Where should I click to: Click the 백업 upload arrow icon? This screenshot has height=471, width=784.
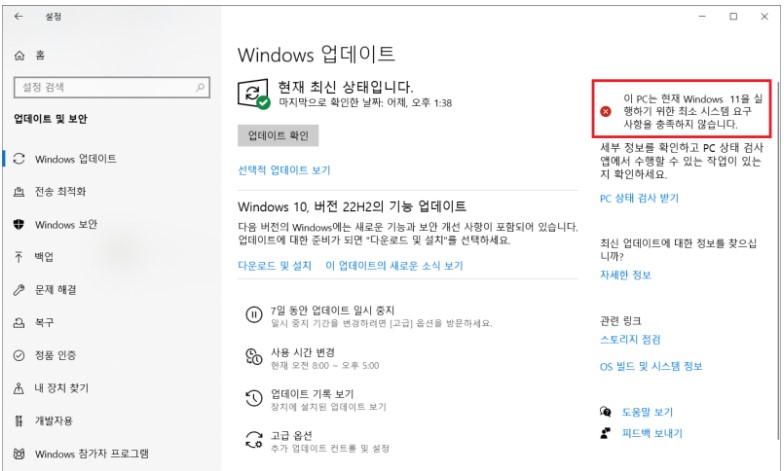19,257
